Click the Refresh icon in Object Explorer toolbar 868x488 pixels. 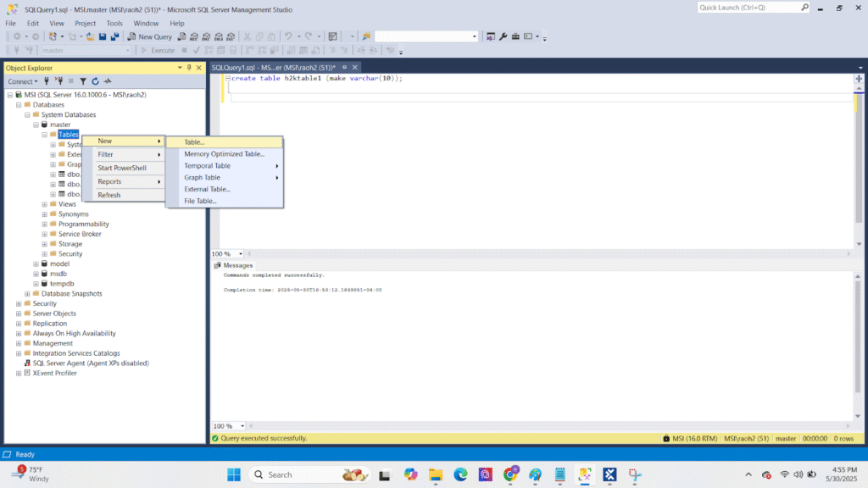tap(96, 81)
